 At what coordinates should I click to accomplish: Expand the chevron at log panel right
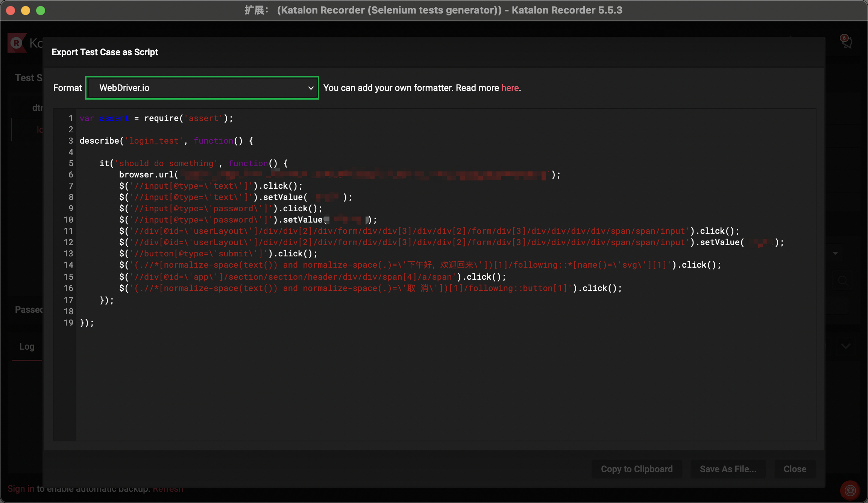(x=846, y=346)
